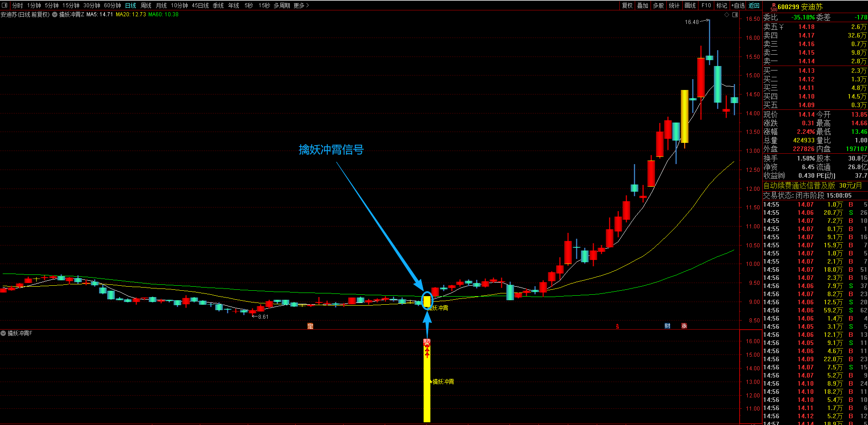
Task: Click the red $ marker icon
Action: pyautogui.click(x=618, y=326)
